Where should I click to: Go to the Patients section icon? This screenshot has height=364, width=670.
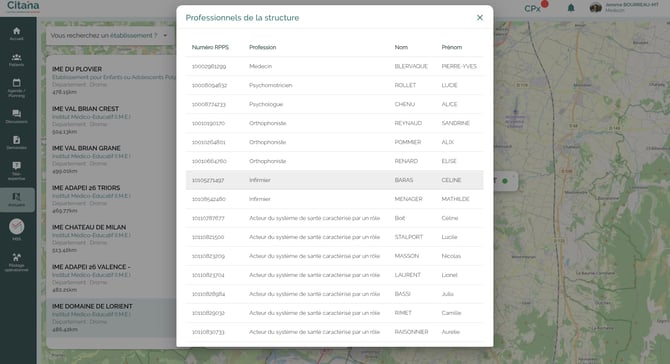click(16, 57)
